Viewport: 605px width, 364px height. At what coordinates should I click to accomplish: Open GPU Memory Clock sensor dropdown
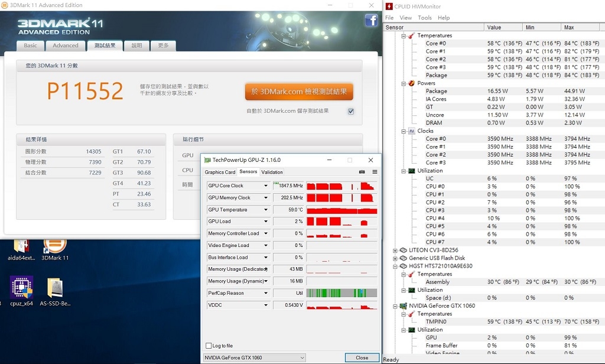[265, 197]
